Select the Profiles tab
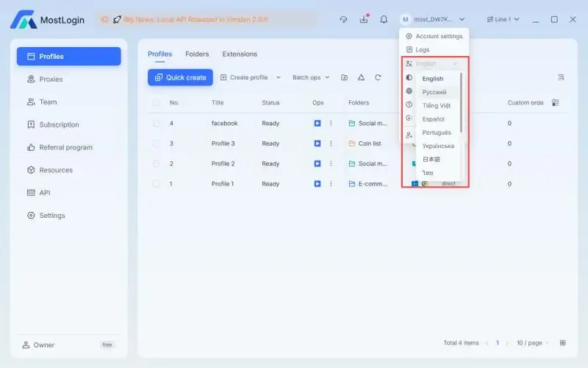 [159, 54]
